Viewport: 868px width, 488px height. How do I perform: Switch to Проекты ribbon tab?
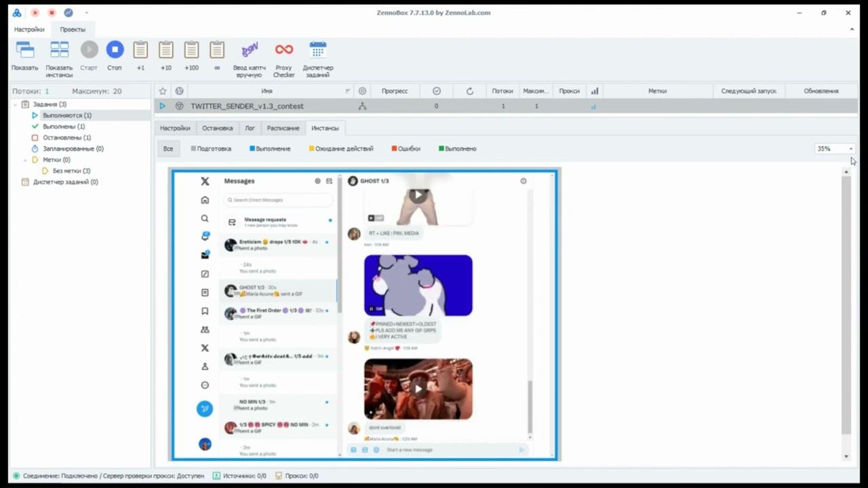[x=73, y=29]
